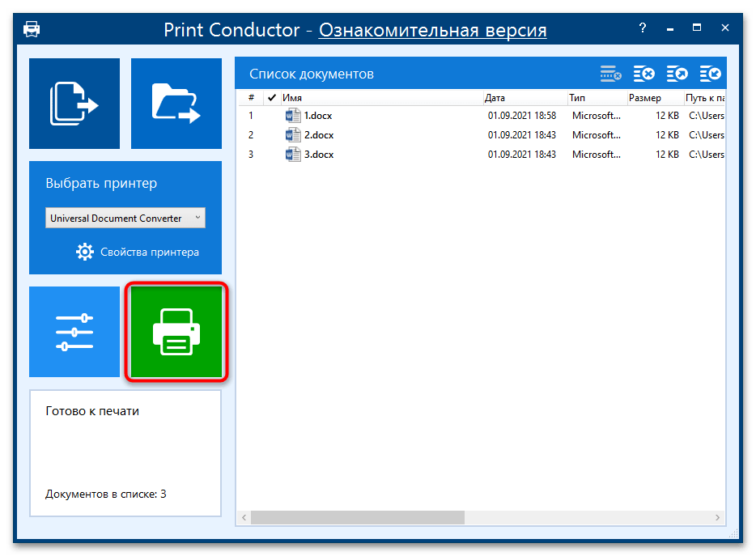Click the 12 KB size of 3.docx
Viewport: 756px width, 556px height.
point(667,155)
